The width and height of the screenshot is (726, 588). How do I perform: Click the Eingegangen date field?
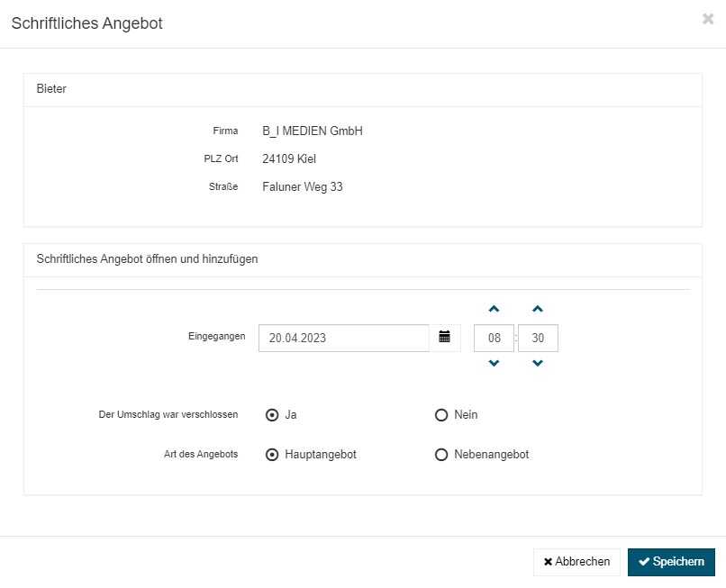pos(343,338)
